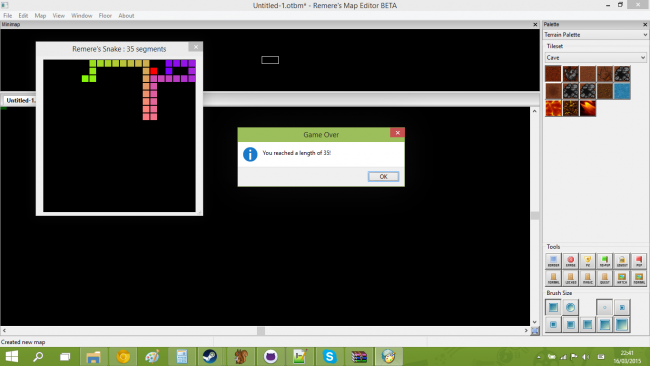Choose the Hatch window tool
This screenshot has width=650, height=366.
(622, 278)
